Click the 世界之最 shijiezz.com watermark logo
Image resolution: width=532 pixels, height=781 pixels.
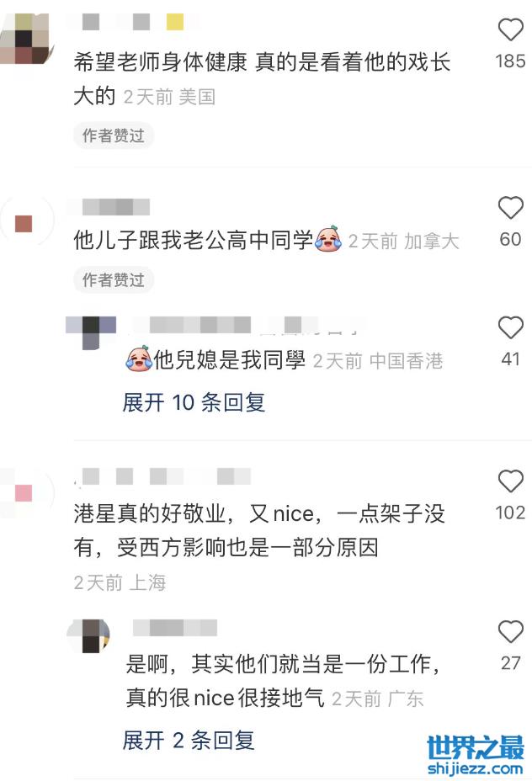[476, 755]
